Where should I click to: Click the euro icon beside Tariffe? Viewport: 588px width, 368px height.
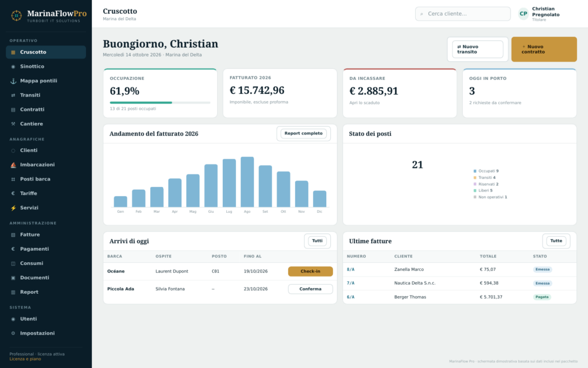click(x=13, y=193)
